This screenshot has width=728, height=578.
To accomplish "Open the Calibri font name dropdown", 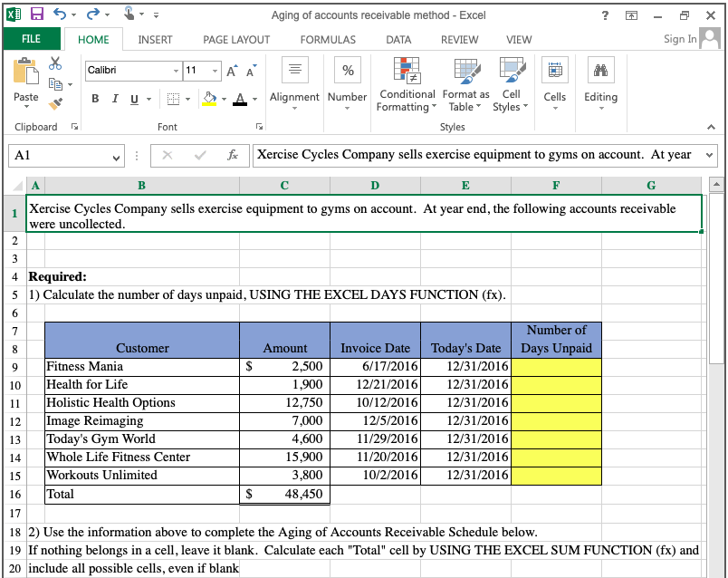I will 177,70.
